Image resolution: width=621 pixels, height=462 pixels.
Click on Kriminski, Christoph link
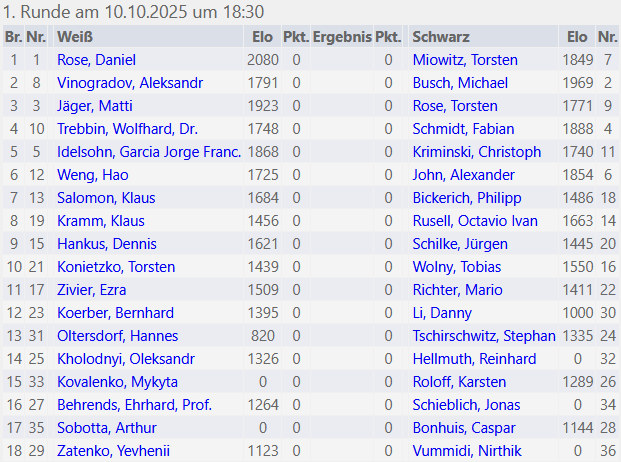click(x=476, y=152)
